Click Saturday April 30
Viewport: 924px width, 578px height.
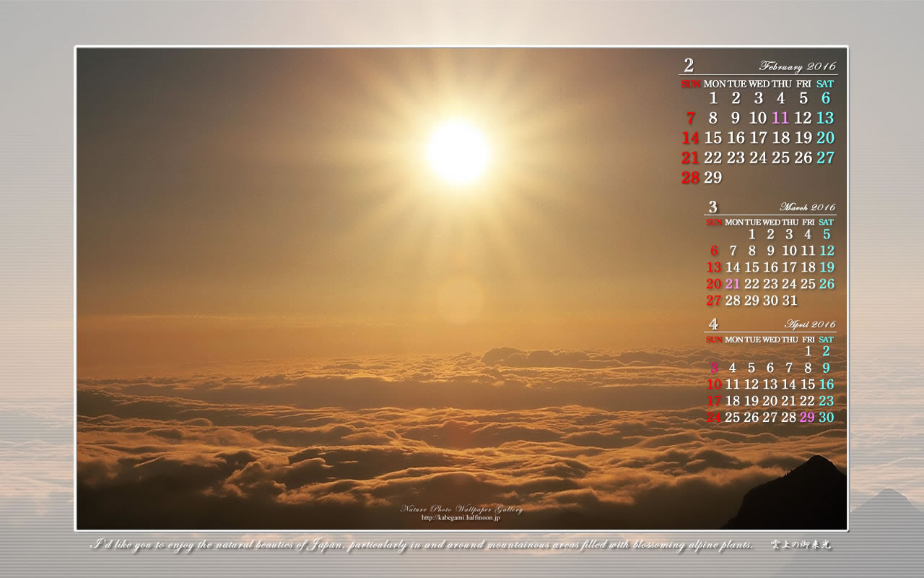point(827,417)
